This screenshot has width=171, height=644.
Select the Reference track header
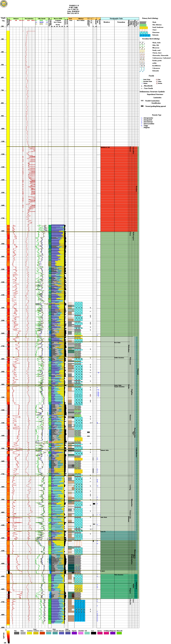pos(16,19)
